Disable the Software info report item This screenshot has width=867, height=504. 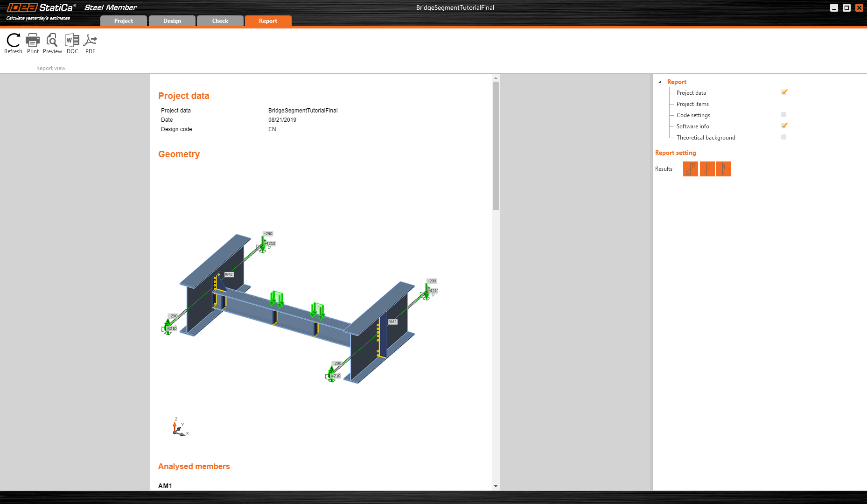pyautogui.click(x=784, y=126)
